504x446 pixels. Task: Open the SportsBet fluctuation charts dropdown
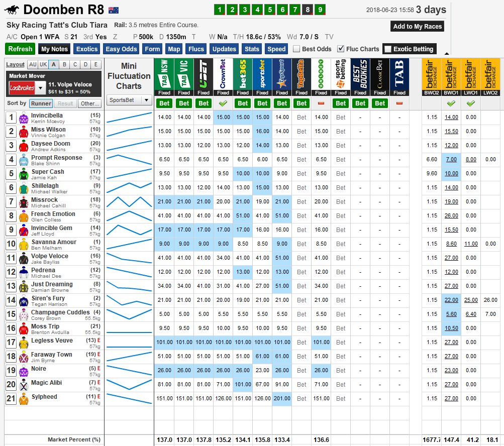tap(129, 100)
